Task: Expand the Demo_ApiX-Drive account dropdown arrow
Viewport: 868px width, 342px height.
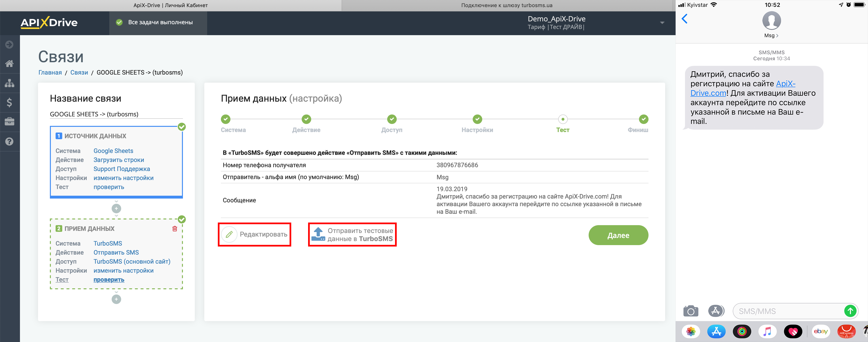Action: click(662, 23)
